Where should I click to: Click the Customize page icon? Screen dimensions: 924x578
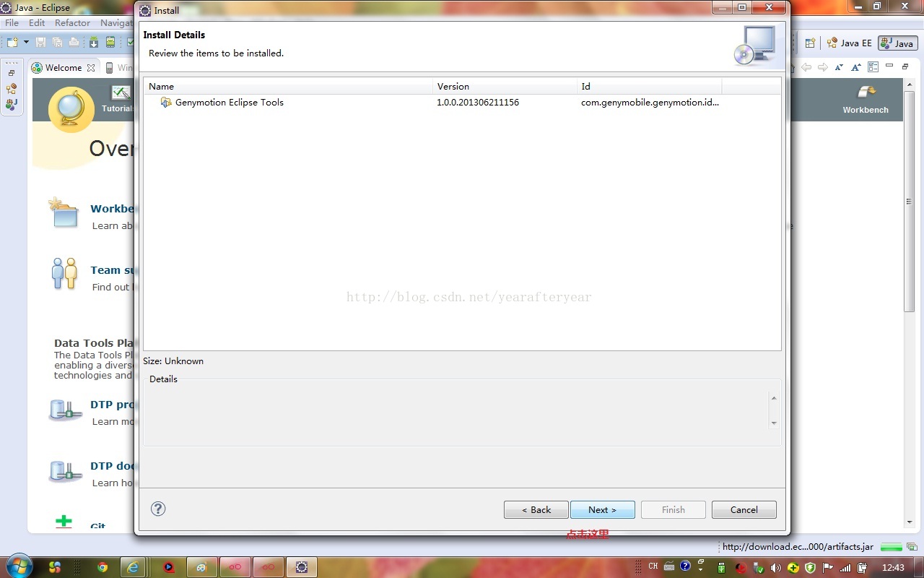[x=873, y=67]
